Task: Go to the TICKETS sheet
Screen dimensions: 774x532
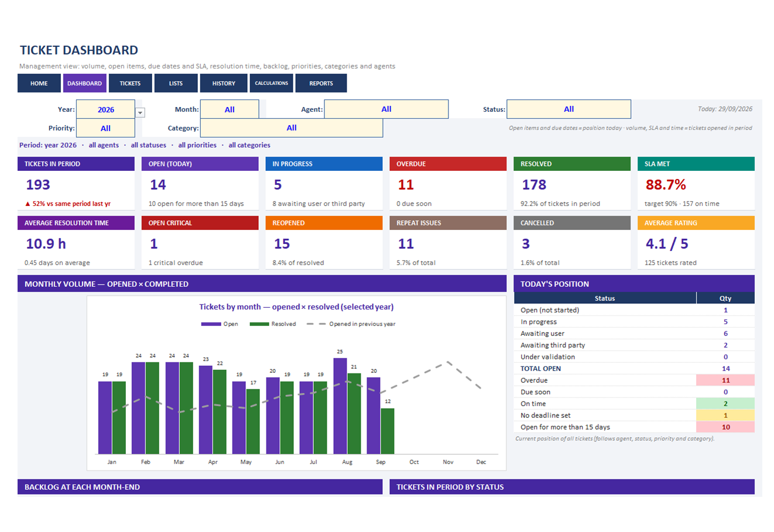Action: (x=130, y=83)
